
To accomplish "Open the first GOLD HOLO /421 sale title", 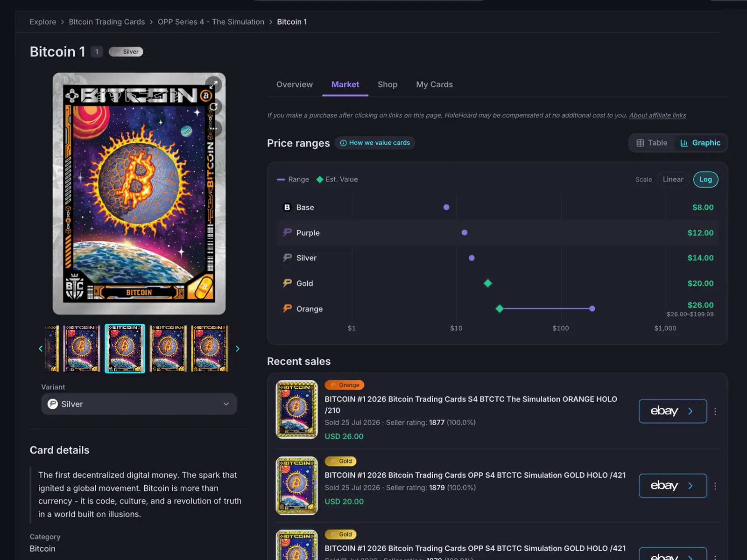I will (475, 475).
